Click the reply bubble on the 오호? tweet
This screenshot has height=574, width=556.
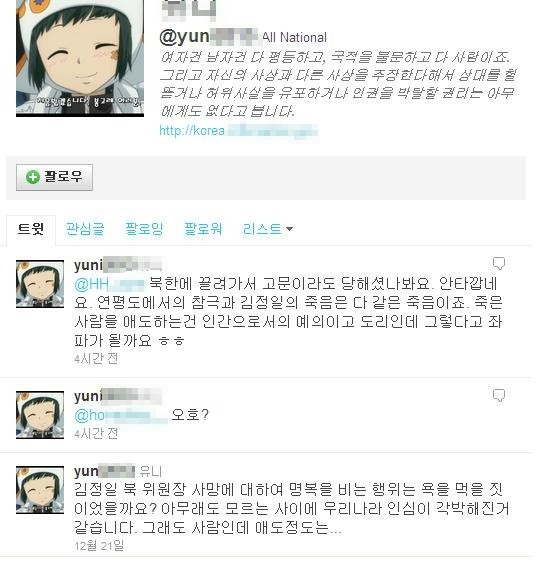pos(499,395)
